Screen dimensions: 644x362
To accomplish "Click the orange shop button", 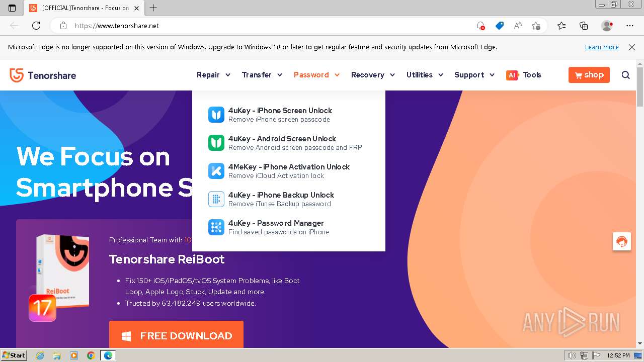I will (x=589, y=75).
